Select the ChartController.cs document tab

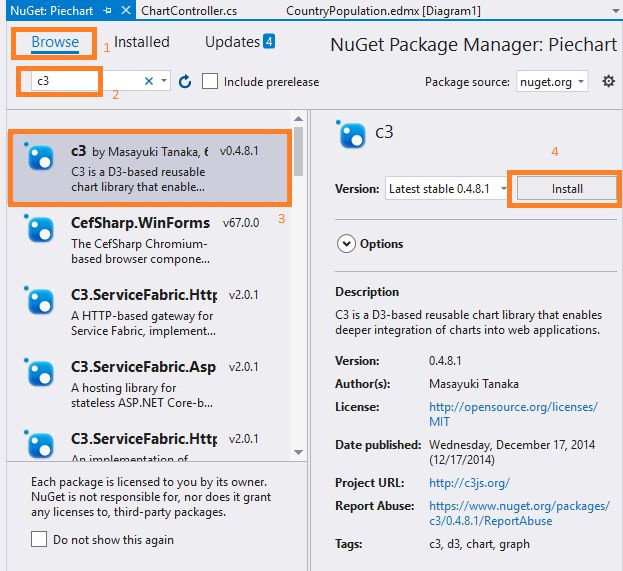pyautogui.click(x=189, y=10)
